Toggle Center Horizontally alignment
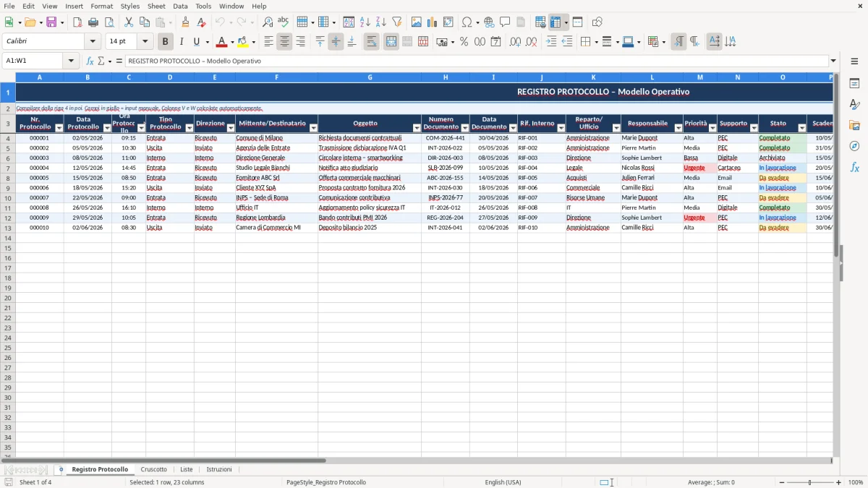868x488 pixels. 284,42
